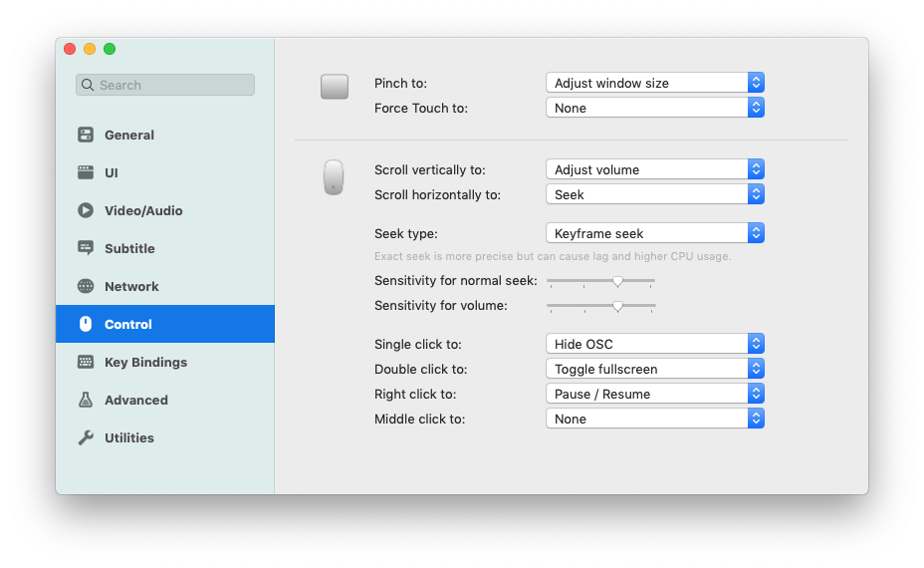924x568 pixels.
Task: Click the Control mouse icon in sidebar
Action: click(x=86, y=324)
